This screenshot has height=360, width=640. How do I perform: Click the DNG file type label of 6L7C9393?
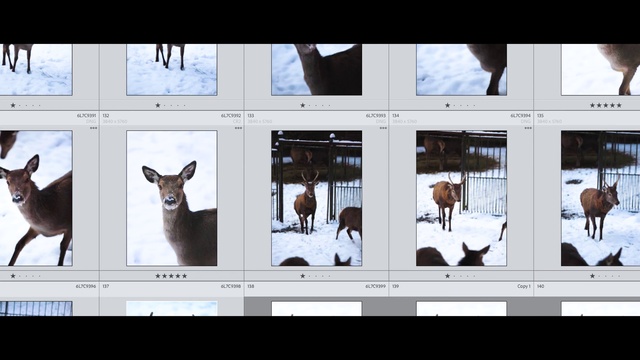click(x=381, y=122)
